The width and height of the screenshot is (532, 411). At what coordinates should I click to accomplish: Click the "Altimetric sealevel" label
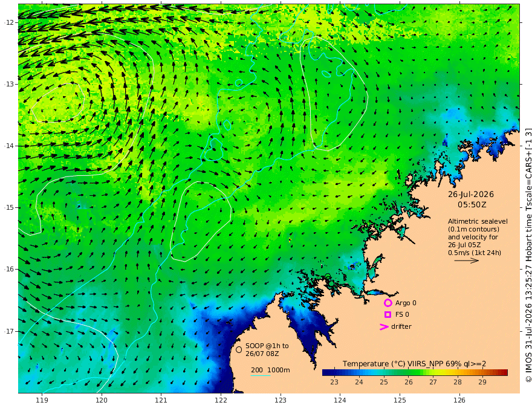point(478,221)
